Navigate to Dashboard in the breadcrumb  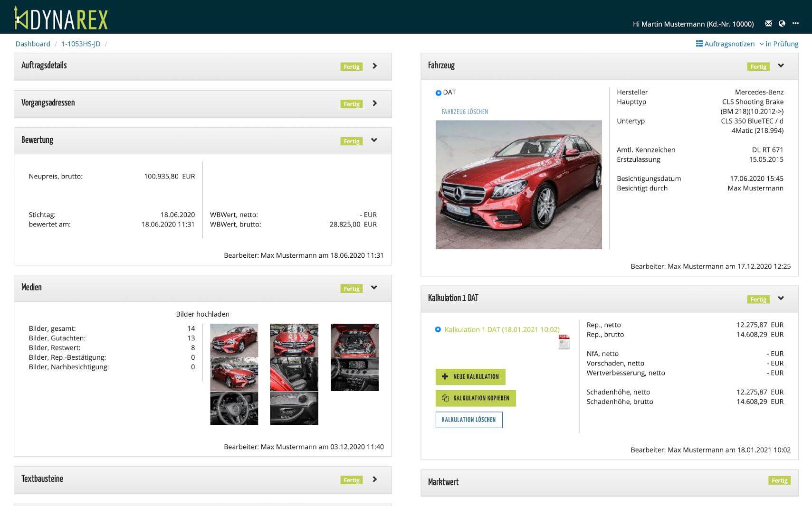pyautogui.click(x=33, y=43)
